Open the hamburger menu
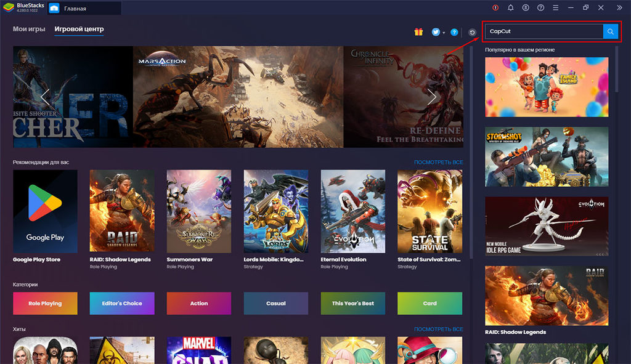Viewport: 631px width, 364px height. 555,7
